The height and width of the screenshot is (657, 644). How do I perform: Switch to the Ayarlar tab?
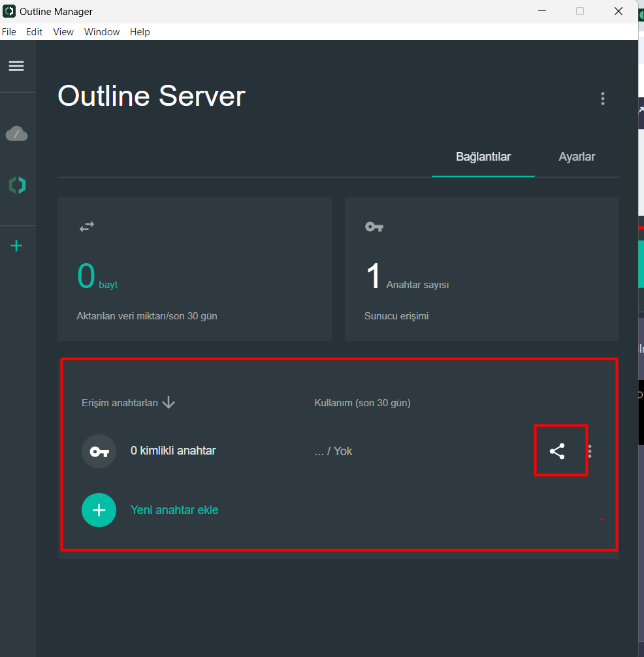coord(577,157)
